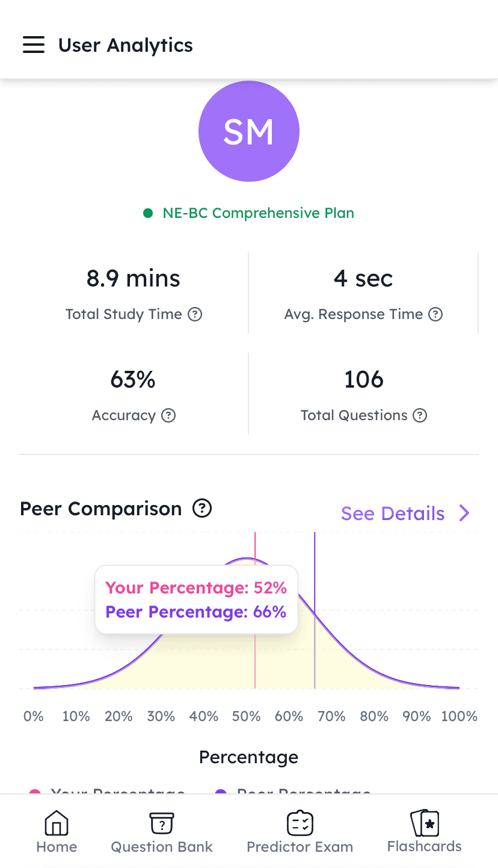Click the Question Bank box icon
The height and width of the screenshot is (868, 498).
162,822
